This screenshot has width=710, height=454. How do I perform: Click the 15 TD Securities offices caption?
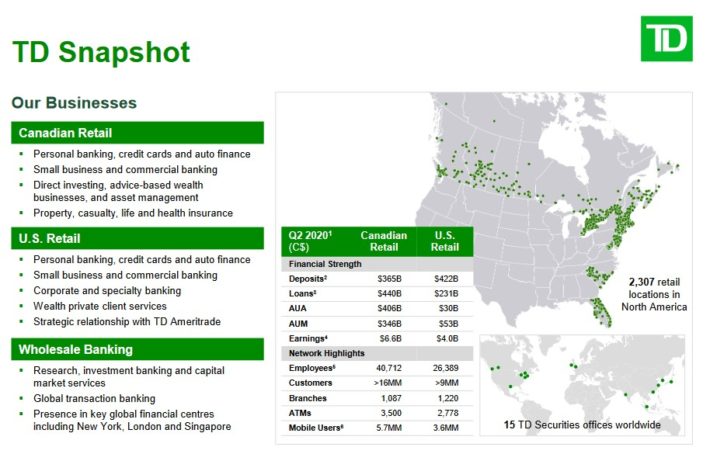583,426
